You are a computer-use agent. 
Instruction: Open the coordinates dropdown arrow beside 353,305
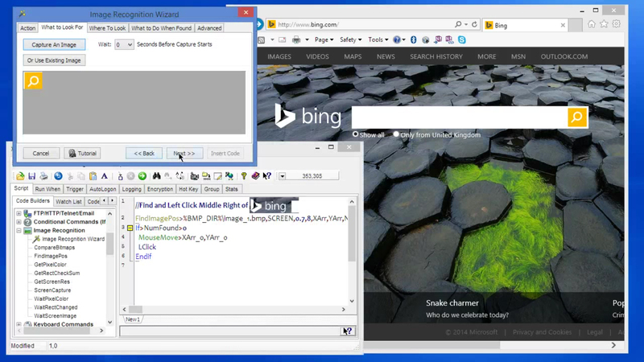[283, 176]
